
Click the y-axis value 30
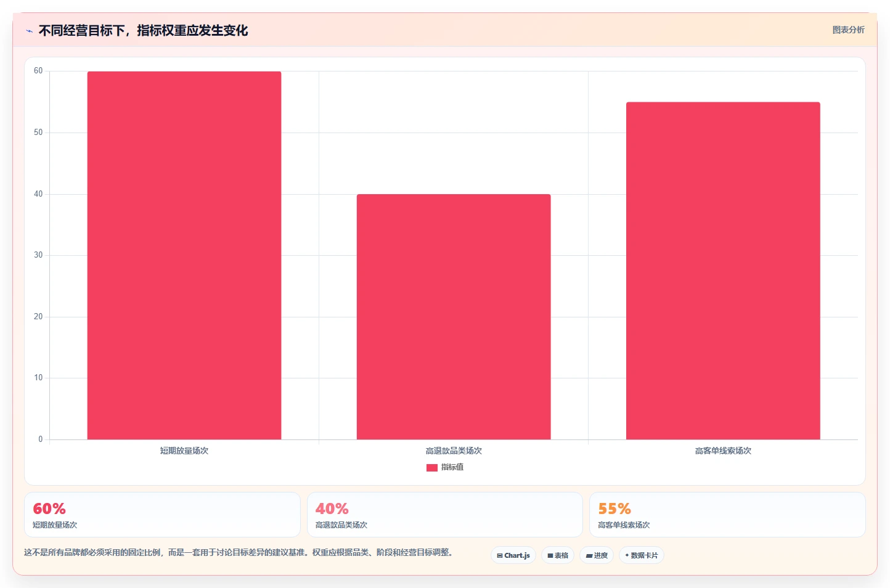point(38,255)
